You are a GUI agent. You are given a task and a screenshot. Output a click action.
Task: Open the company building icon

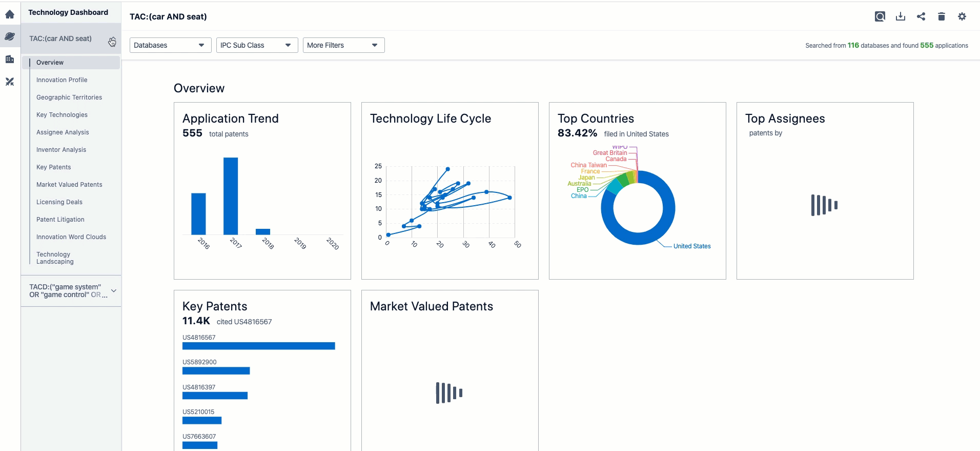click(10, 59)
